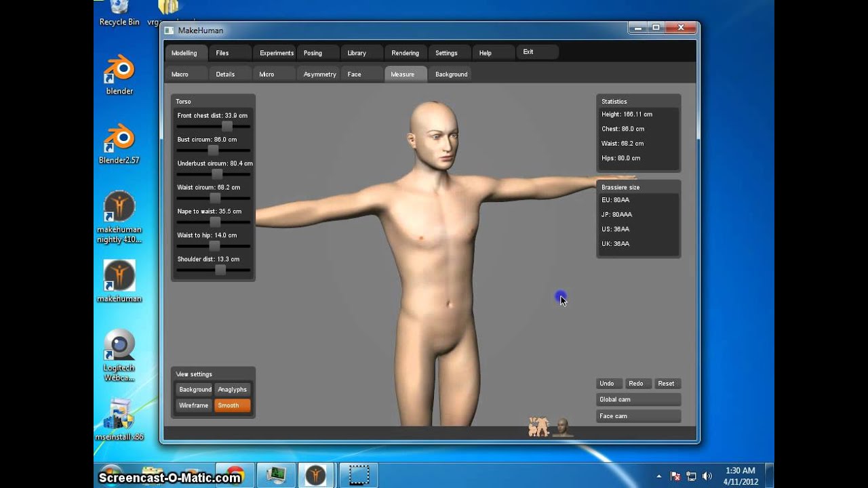
Task: Click the Underbust circum slider
Action: [214, 174]
